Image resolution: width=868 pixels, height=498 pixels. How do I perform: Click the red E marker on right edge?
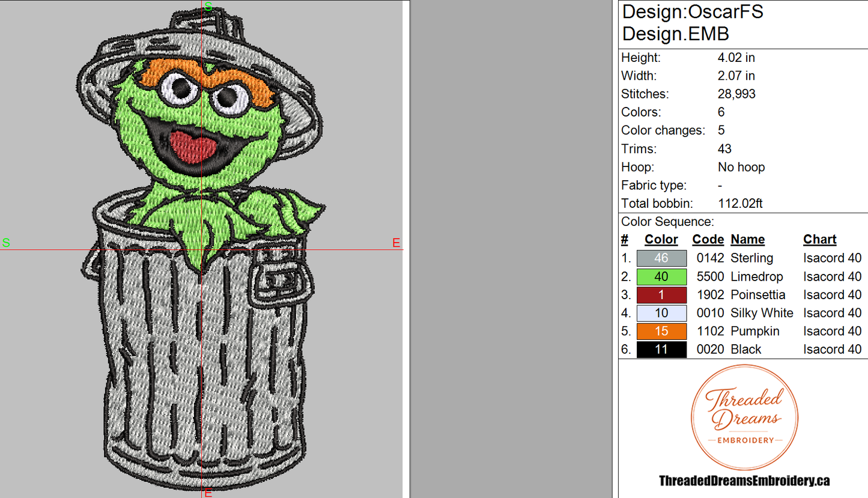(396, 243)
